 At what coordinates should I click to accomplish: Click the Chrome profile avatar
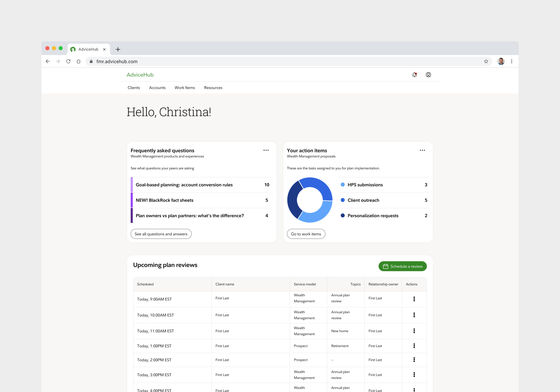coord(501,61)
